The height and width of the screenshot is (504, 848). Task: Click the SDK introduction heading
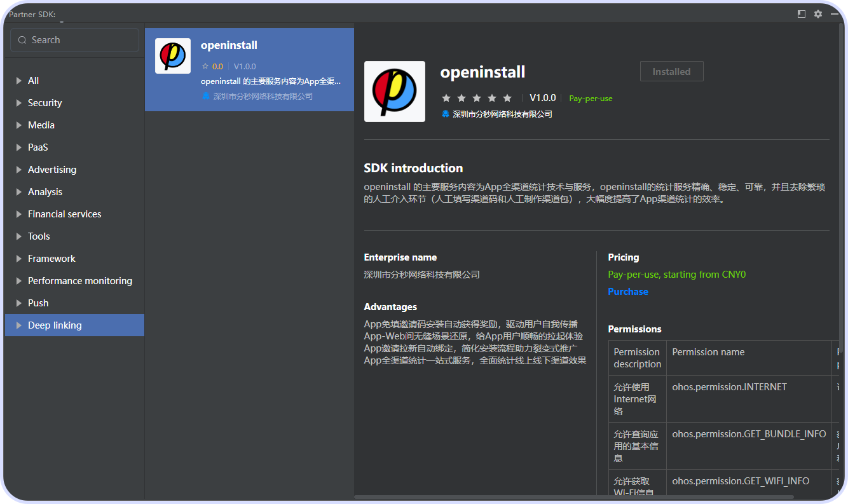click(x=413, y=168)
